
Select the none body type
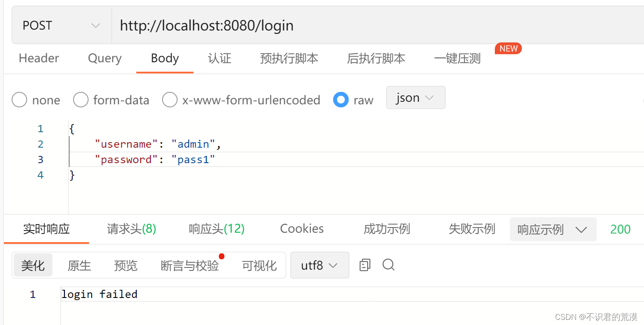pos(36,100)
